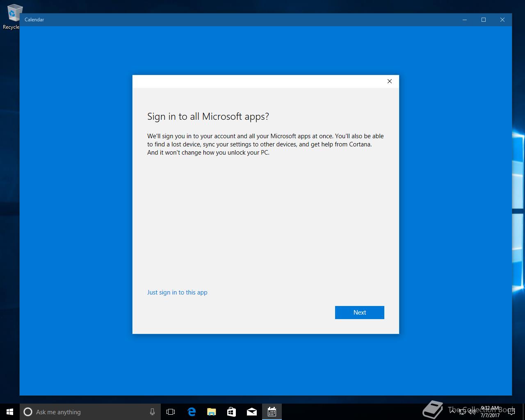Select the Calendar app taskbar icon
Viewport: 525px width, 420px height.
pyautogui.click(x=272, y=412)
